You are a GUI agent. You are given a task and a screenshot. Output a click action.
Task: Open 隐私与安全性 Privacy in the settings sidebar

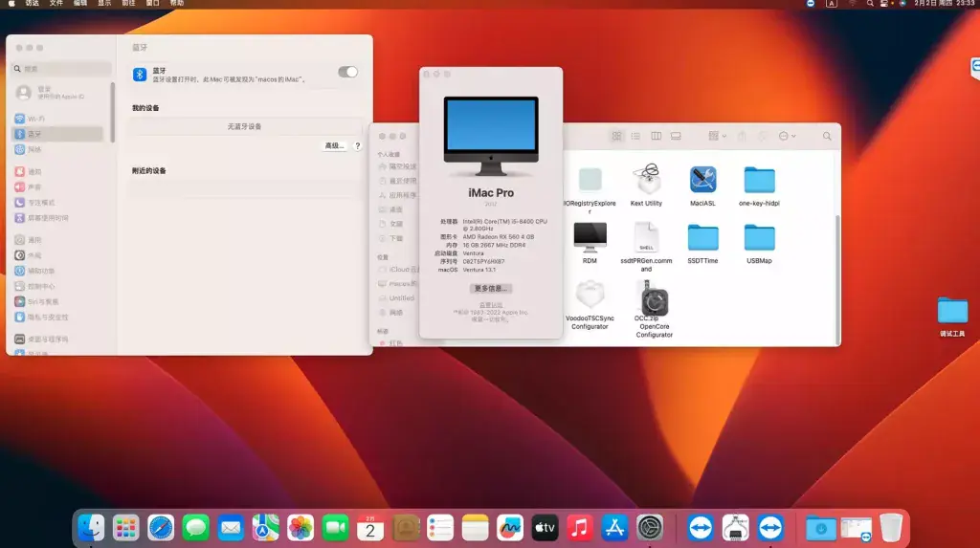pyautogui.click(x=57, y=318)
